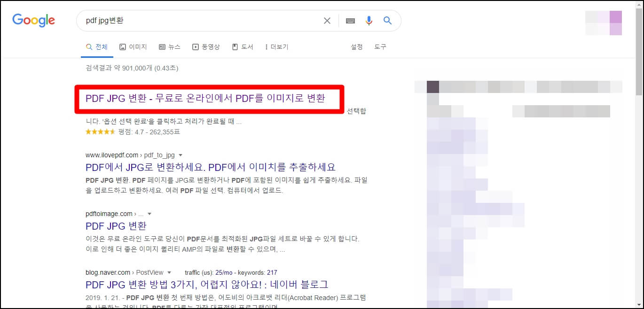Expand dropdown arrow next to blog.naver.com PostView
The height and width of the screenshot is (309, 644).
(x=169, y=272)
